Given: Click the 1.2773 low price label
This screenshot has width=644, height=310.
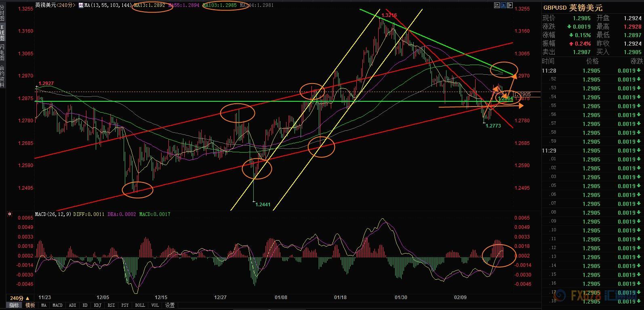Looking at the screenshot, I should (x=493, y=126).
